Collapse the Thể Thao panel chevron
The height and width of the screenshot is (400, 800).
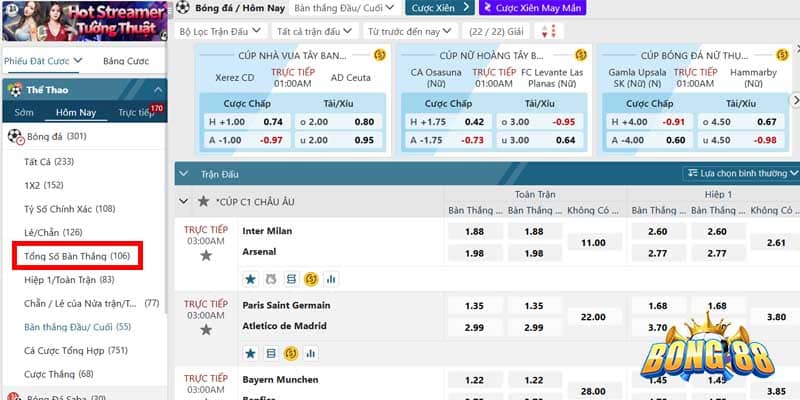pos(158,90)
